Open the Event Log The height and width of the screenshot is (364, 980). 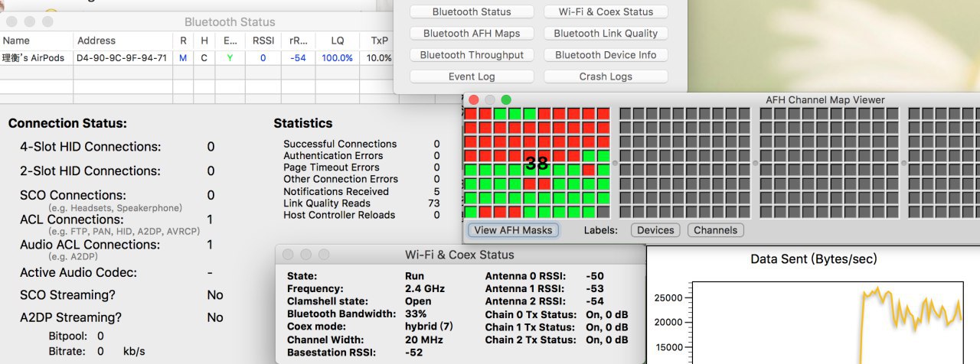click(x=472, y=76)
